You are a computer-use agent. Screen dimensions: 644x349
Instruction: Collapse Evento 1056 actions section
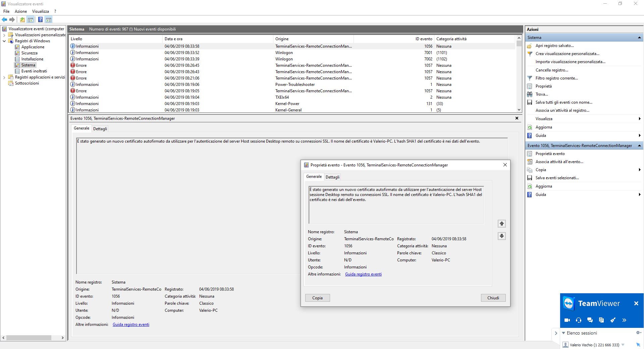click(x=639, y=146)
